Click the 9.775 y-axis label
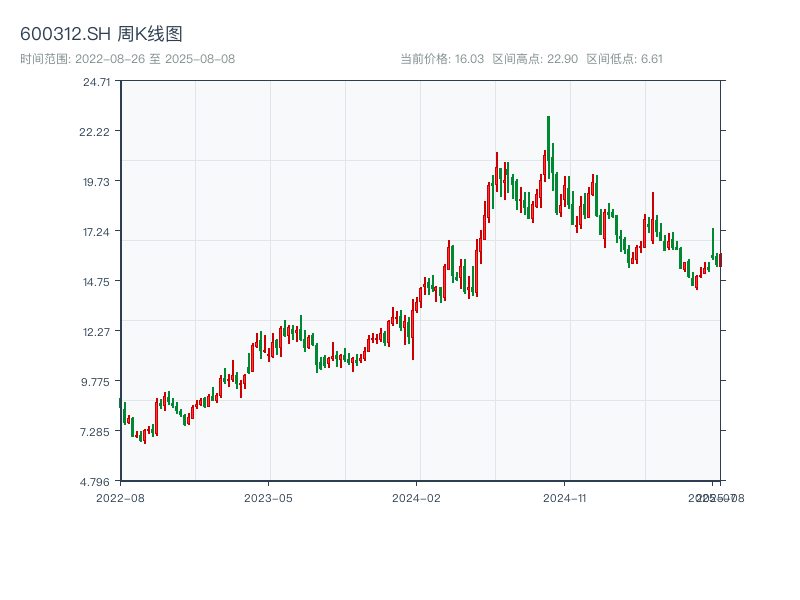 click(96, 382)
